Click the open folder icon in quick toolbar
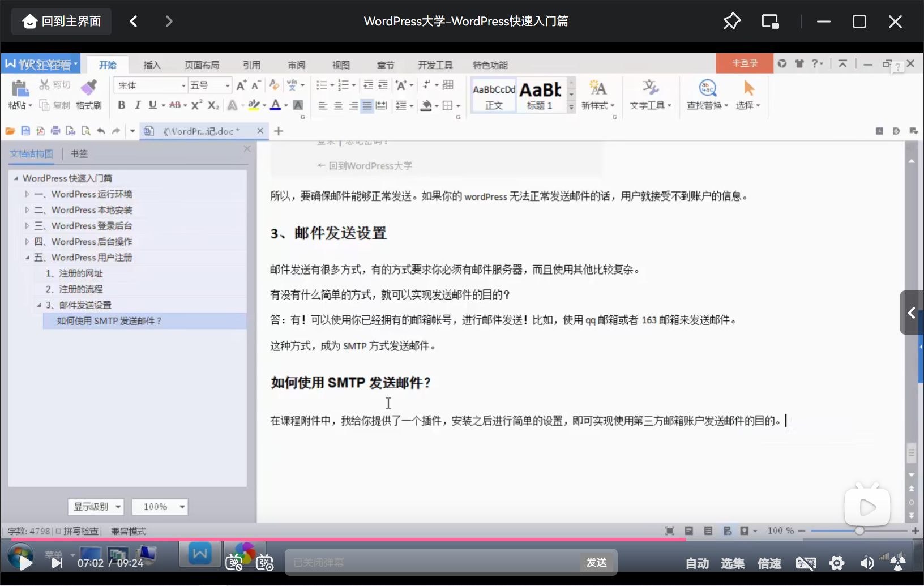The width and height of the screenshot is (924, 586). (10, 131)
